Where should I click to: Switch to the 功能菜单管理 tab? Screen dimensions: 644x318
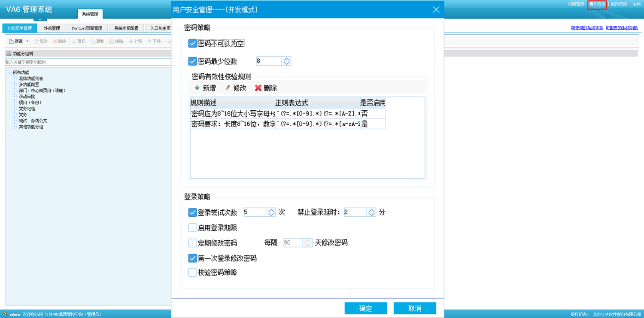pyautogui.click(x=20, y=28)
